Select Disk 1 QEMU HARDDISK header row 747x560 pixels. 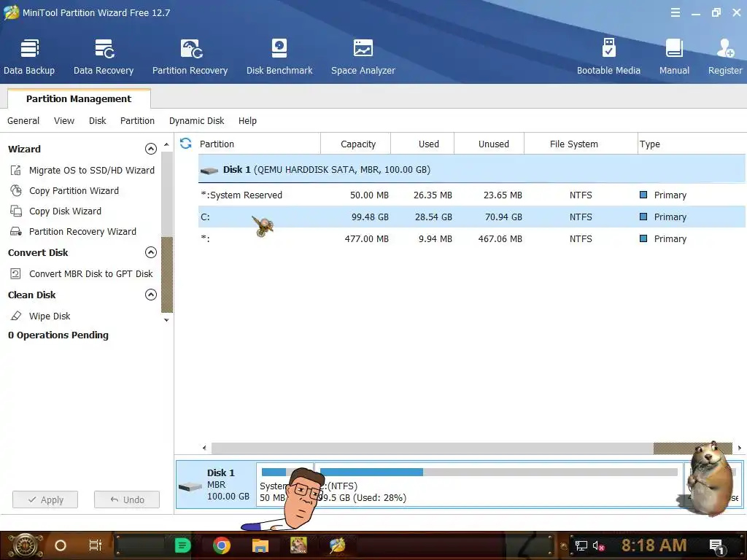coord(472,169)
